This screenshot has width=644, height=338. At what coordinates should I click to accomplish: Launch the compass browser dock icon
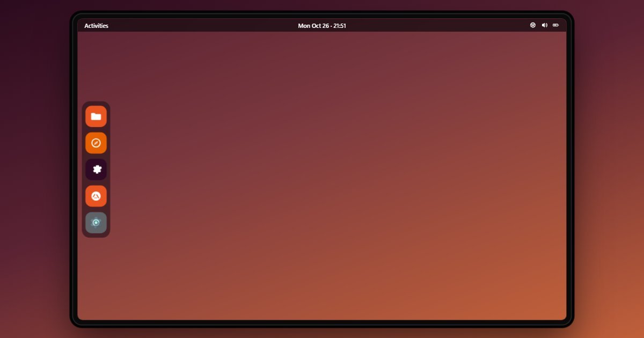click(96, 143)
